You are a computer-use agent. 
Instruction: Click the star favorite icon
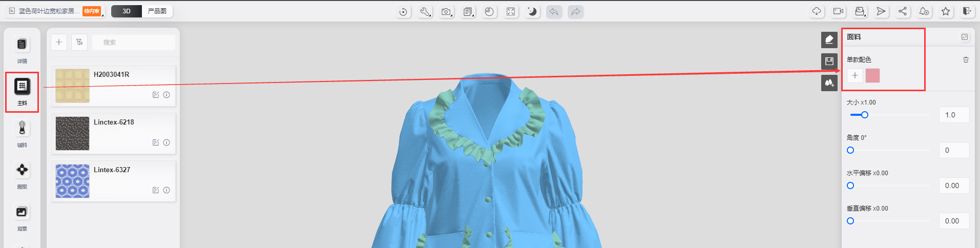946,11
